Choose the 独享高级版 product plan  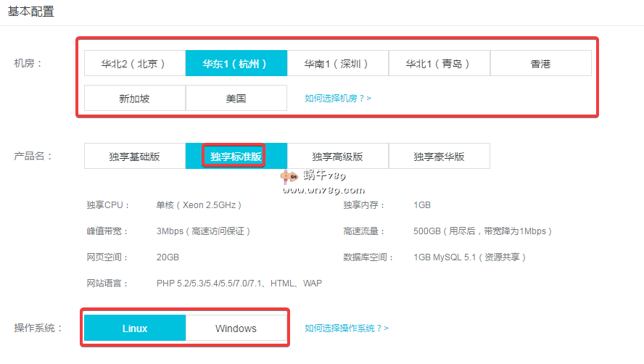tap(338, 156)
